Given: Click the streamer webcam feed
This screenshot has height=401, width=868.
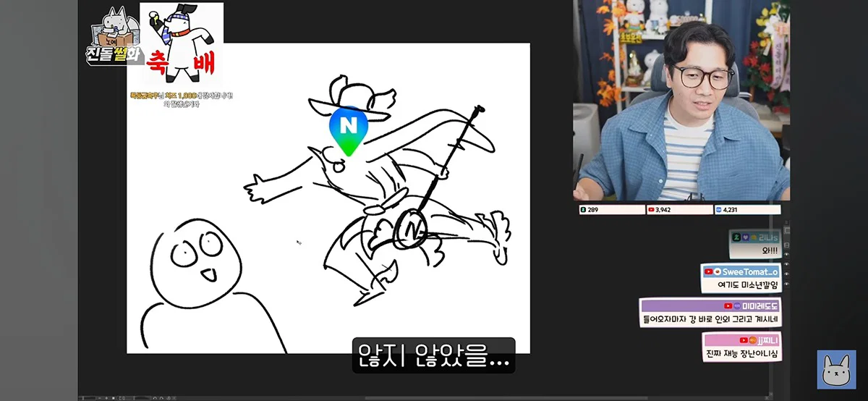Looking at the screenshot, I should (681, 101).
